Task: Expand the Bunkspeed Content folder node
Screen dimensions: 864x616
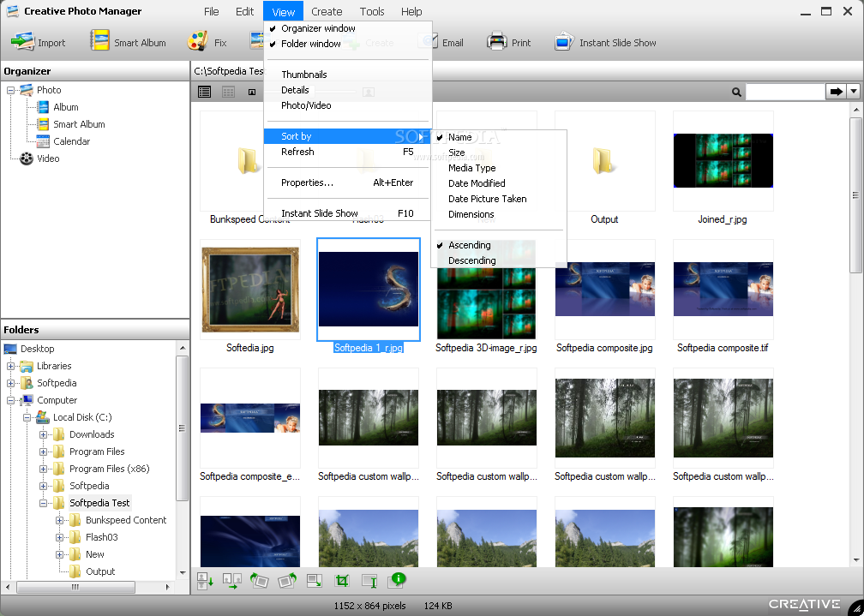Action: tap(59, 519)
